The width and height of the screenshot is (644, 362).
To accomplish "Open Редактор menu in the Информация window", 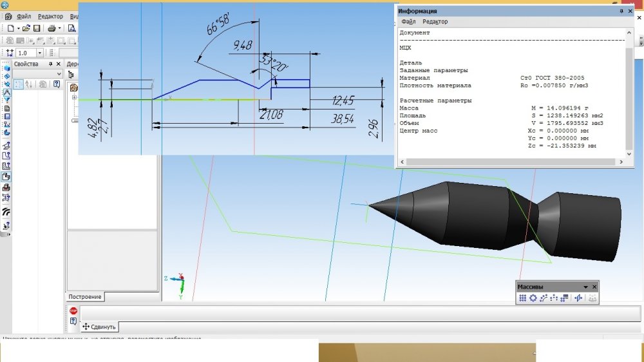I will point(435,21).
